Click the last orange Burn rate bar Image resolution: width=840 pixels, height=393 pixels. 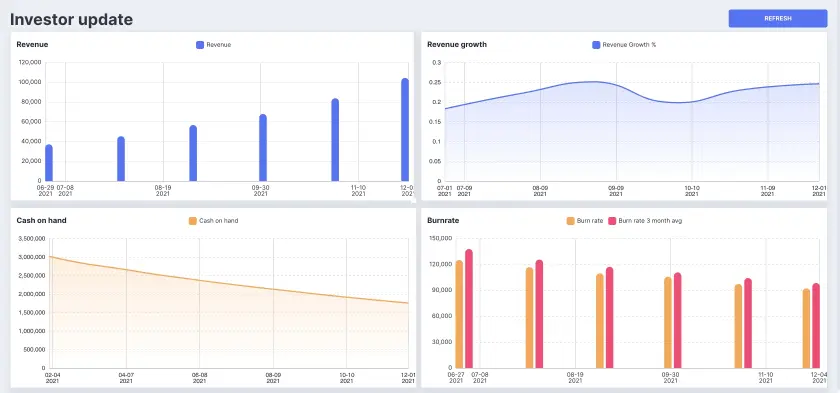(x=806, y=328)
